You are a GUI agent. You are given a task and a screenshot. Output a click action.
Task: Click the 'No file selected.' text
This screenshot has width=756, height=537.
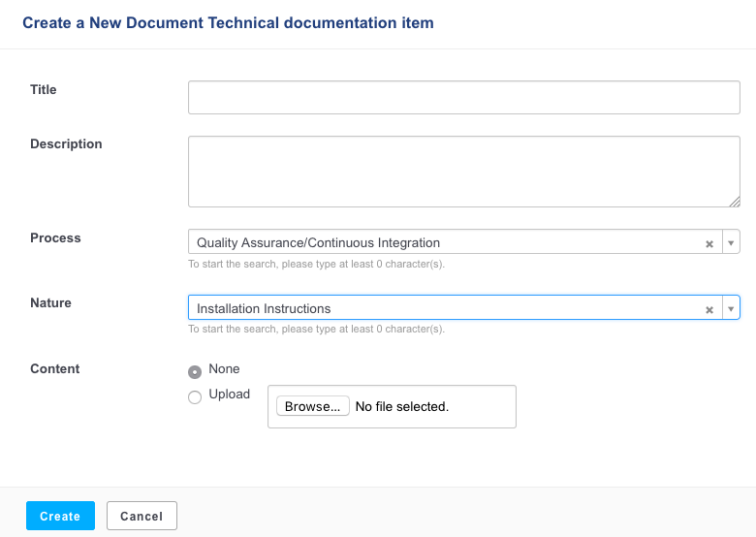[402, 407]
